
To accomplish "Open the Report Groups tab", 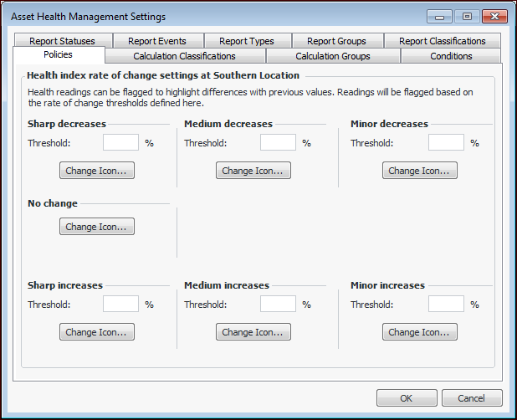I will (x=336, y=41).
